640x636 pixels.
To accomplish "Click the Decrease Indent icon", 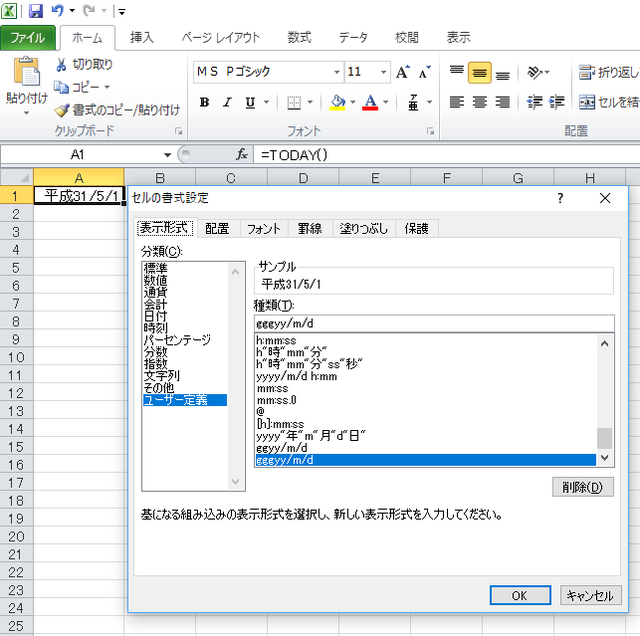I will tap(534, 102).
